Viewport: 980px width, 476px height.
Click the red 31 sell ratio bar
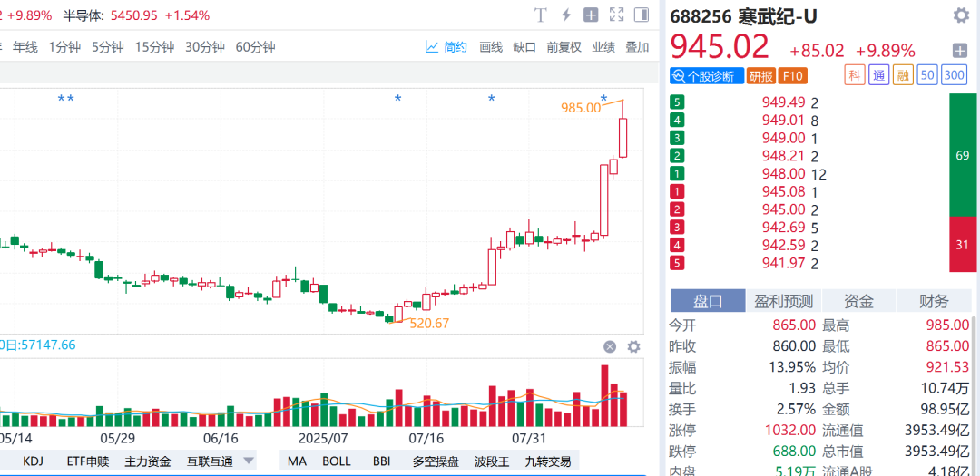963,244
